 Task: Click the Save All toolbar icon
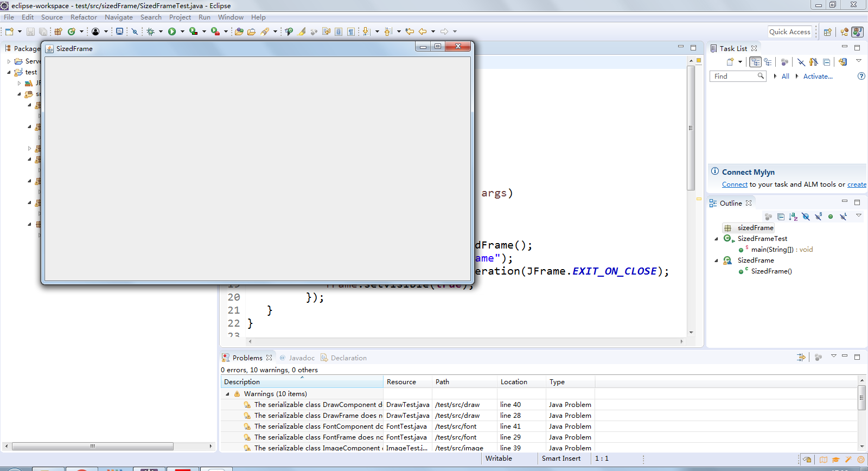[x=43, y=31]
